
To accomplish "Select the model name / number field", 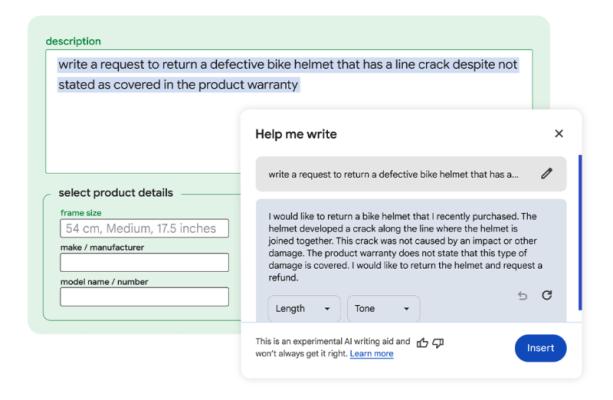I will (144, 297).
